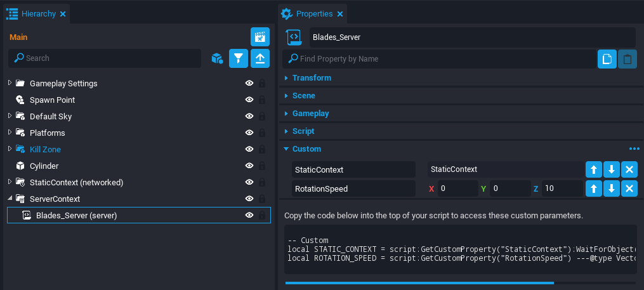Screen dimensions: 644x290
Task: Click the cube group icon beside search
Action: tap(217, 58)
